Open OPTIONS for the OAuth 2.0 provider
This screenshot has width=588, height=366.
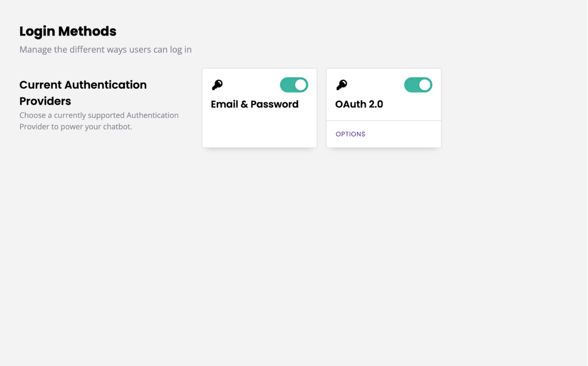pos(350,134)
